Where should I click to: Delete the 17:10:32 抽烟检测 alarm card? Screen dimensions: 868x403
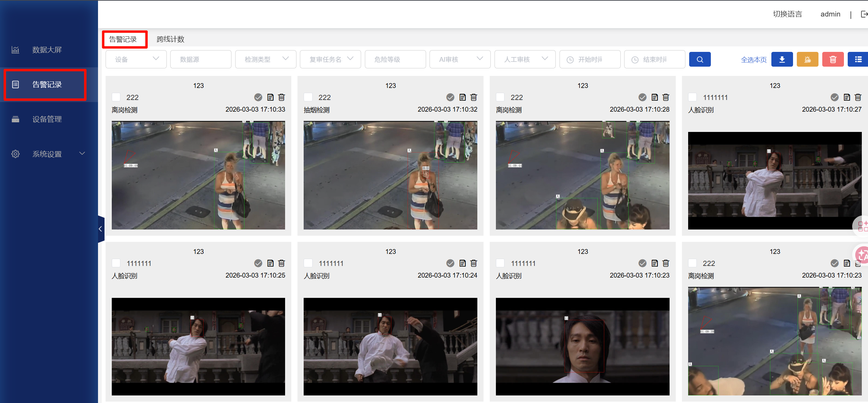tap(474, 97)
